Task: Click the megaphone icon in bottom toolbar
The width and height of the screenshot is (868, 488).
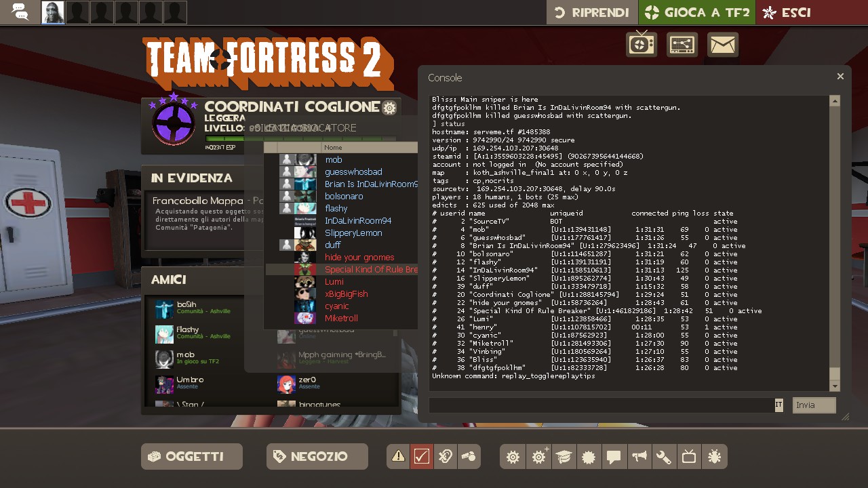Action: pos(639,457)
